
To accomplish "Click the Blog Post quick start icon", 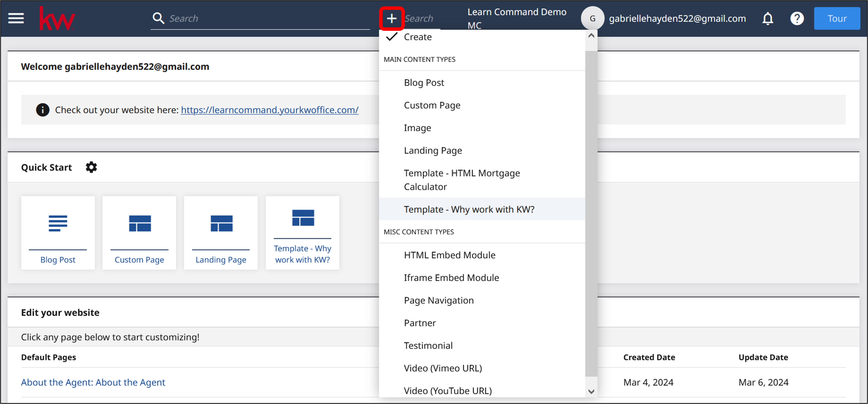I will [58, 223].
